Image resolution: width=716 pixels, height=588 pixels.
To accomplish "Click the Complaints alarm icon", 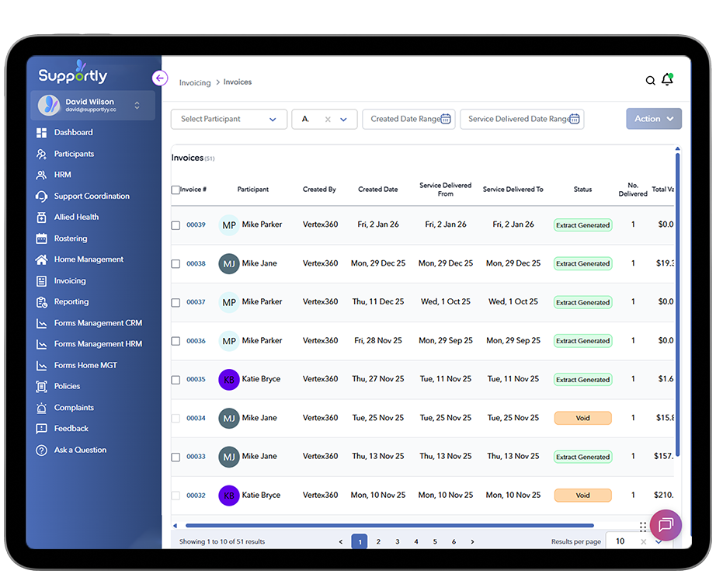I will [42, 408].
